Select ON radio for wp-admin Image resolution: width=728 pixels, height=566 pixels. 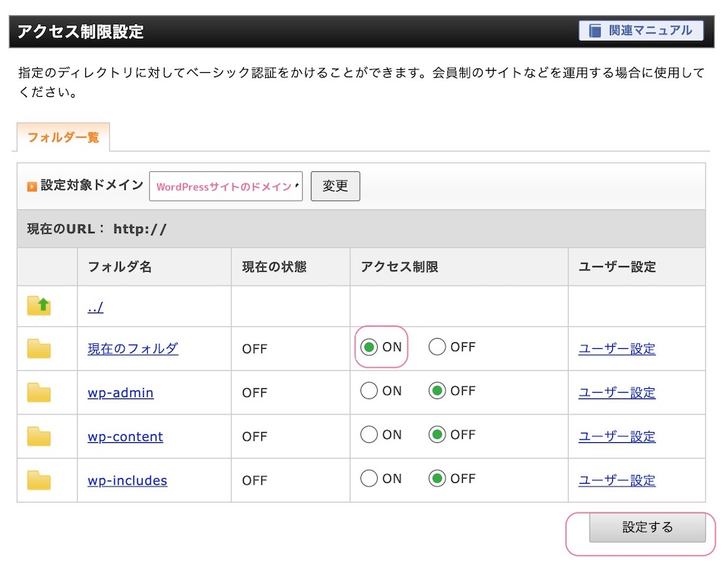(x=369, y=390)
